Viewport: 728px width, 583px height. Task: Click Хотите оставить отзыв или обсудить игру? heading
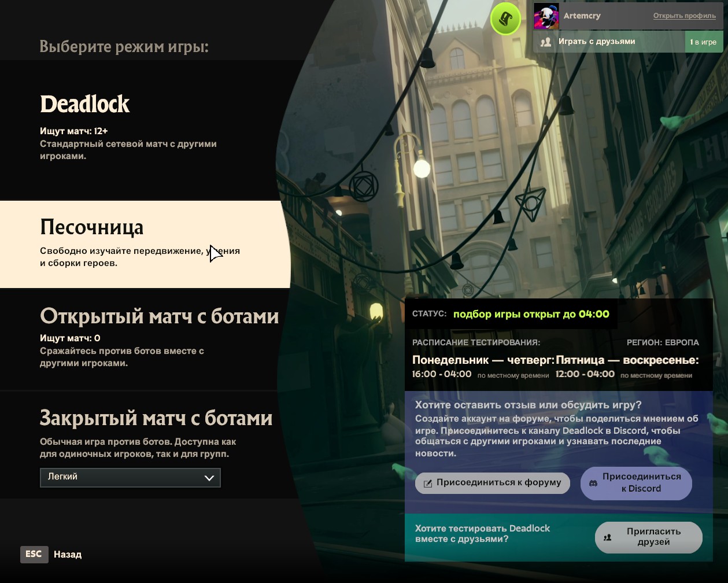(x=529, y=405)
